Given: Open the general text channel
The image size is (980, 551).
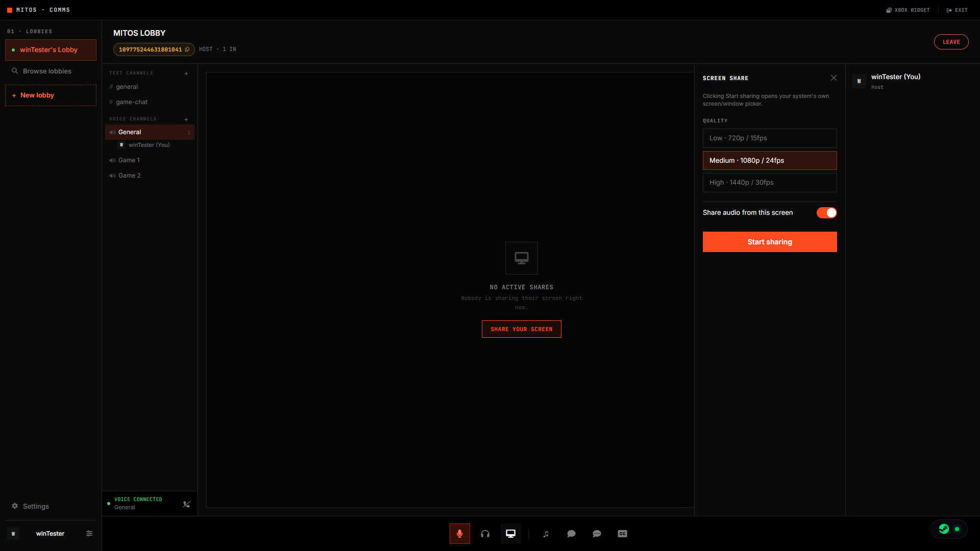Looking at the screenshot, I should (150, 87).
